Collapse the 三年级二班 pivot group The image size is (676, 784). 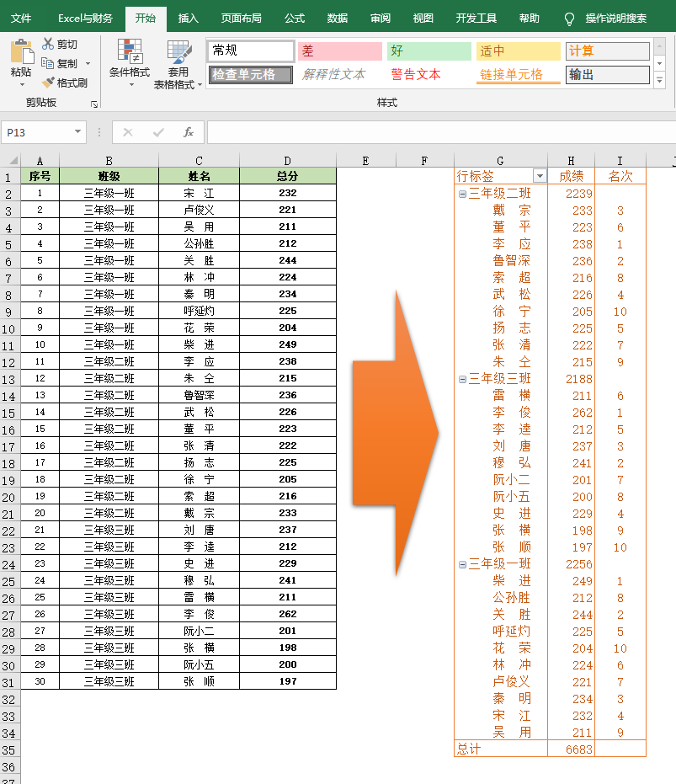click(x=462, y=194)
